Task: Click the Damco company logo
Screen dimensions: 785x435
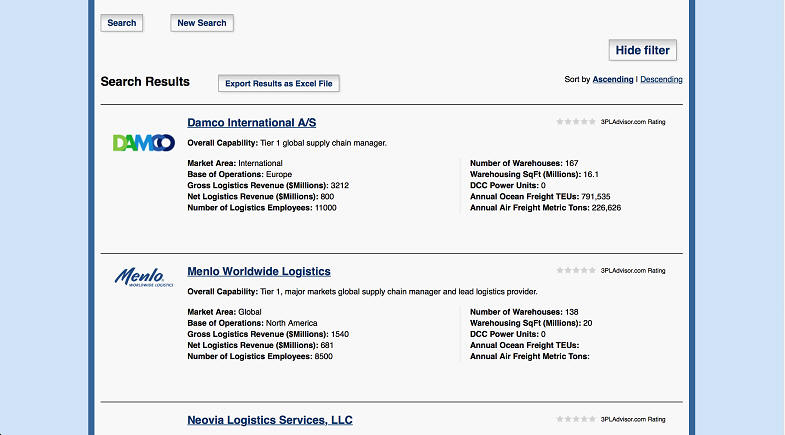Action: pyautogui.click(x=144, y=143)
